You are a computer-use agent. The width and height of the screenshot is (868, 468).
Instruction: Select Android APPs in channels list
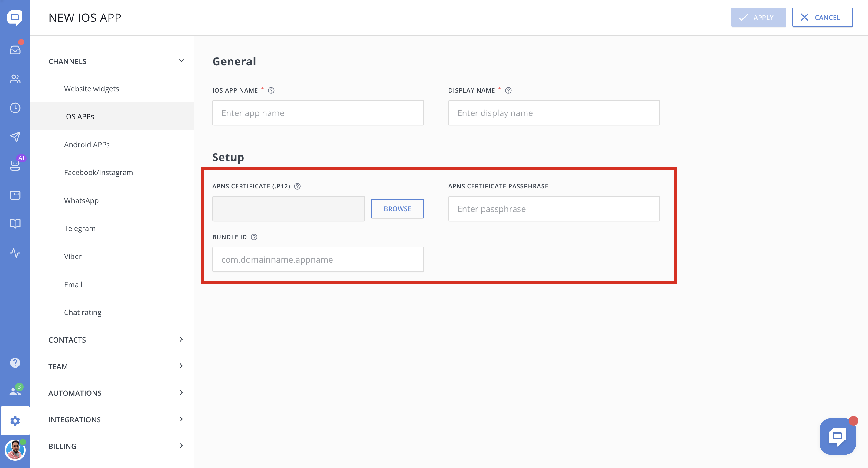[87, 144]
